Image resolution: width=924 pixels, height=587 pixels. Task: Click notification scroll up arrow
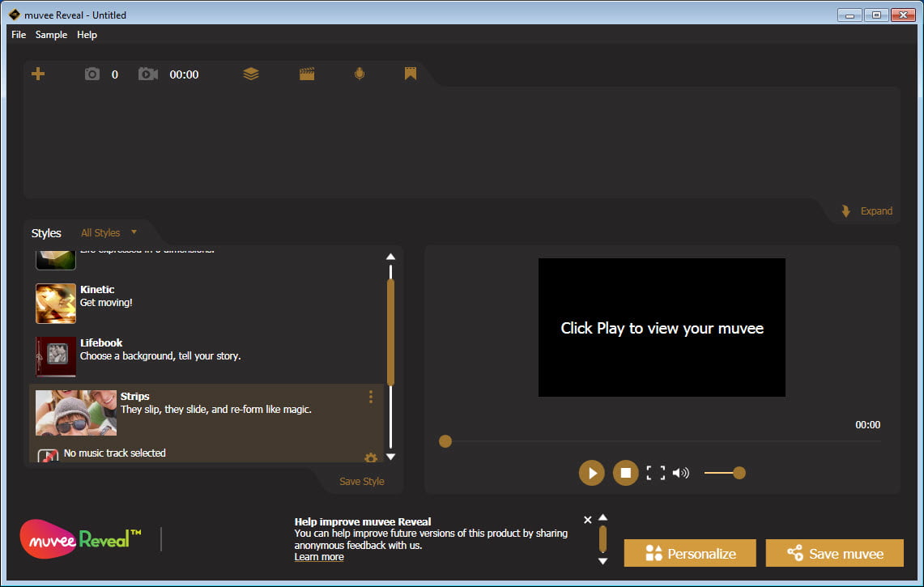tap(603, 517)
